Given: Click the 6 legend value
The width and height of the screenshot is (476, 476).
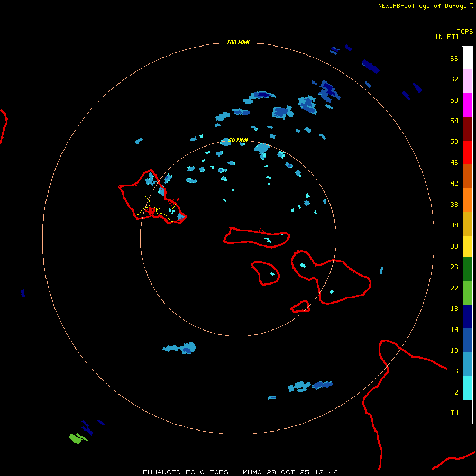Looking at the screenshot, I should pos(456,371).
